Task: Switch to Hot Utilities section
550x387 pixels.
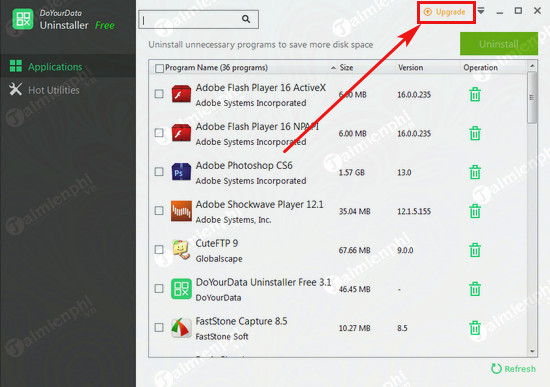Action: [x=68, y=90]
